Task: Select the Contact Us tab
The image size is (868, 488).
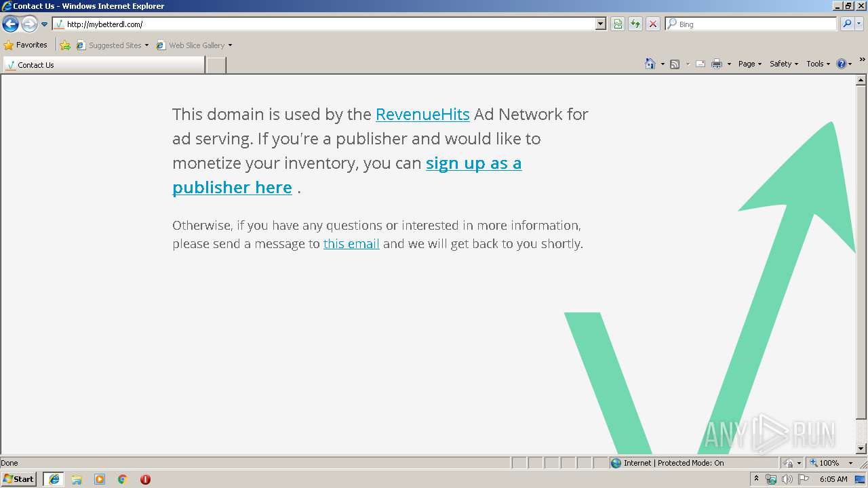Action: coord(104,65)
